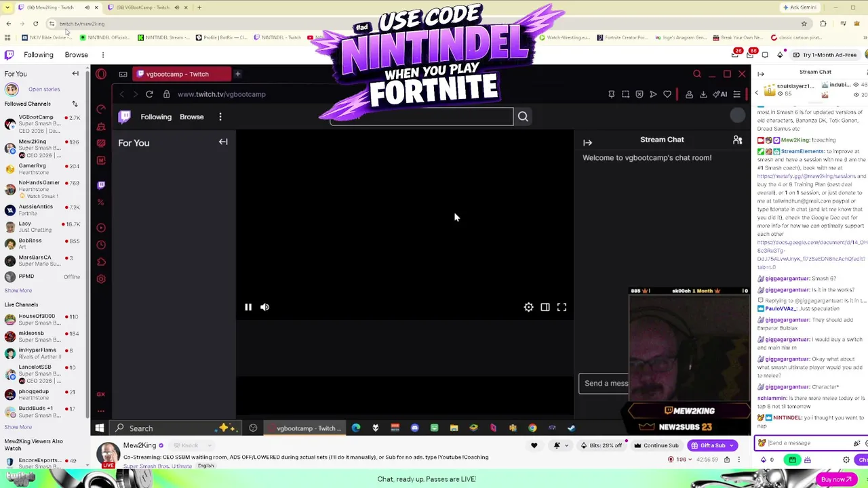Click the outer chat message input field

pyautogui.click(x=810, y=443)
